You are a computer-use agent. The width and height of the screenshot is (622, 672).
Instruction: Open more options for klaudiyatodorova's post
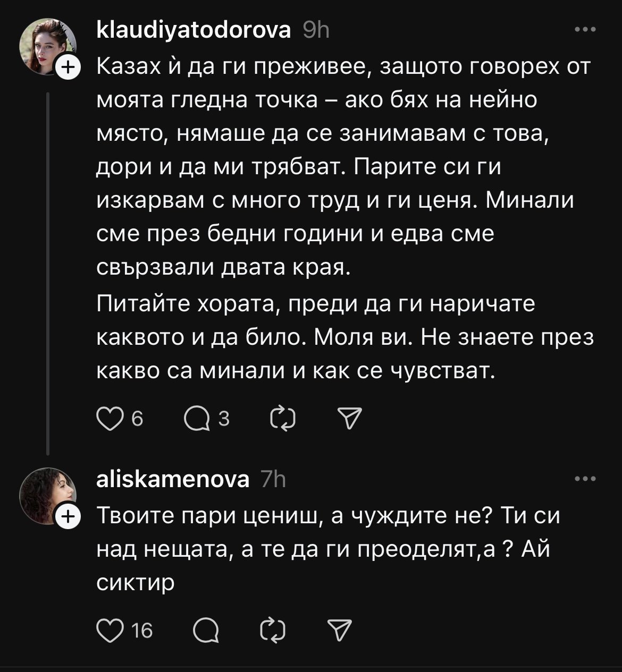[586, 30]
